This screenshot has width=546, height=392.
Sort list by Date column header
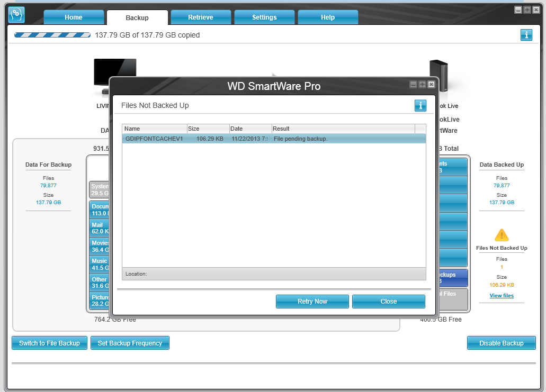250,129
